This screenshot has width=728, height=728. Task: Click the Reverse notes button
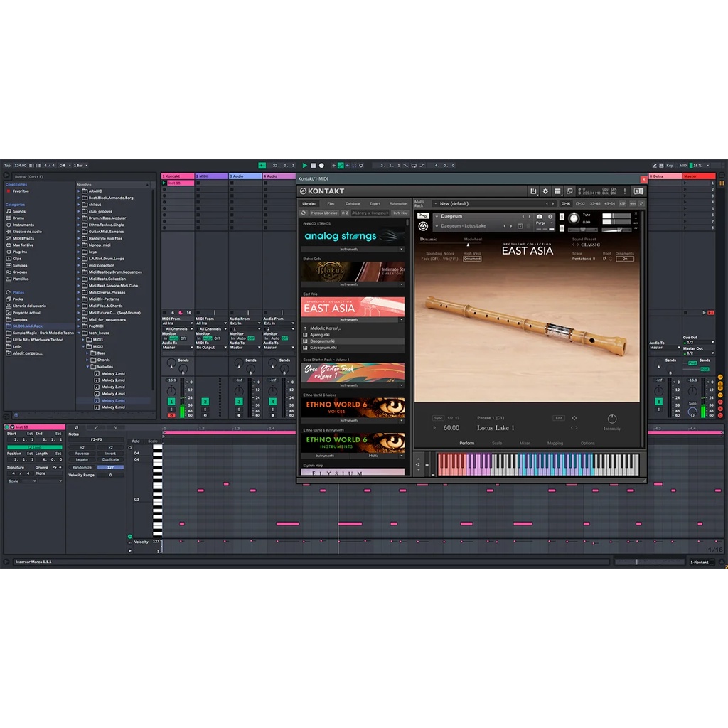(82, 454)
